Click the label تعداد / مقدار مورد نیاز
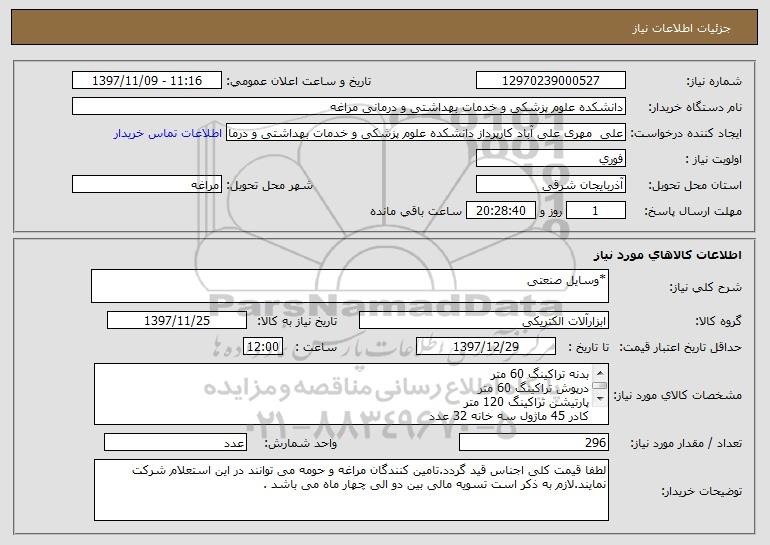This screenshot has width=770, height=545. tap(686, 443)
